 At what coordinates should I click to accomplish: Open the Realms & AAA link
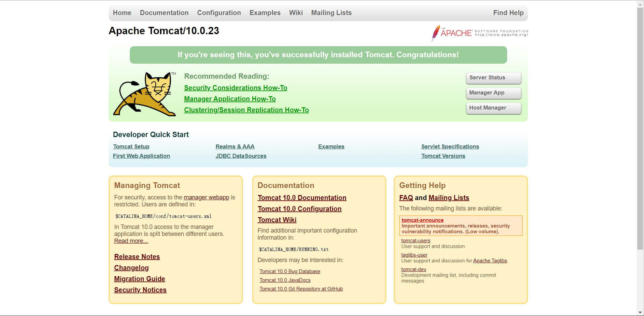pyautogui.click(x=235, y=146)
